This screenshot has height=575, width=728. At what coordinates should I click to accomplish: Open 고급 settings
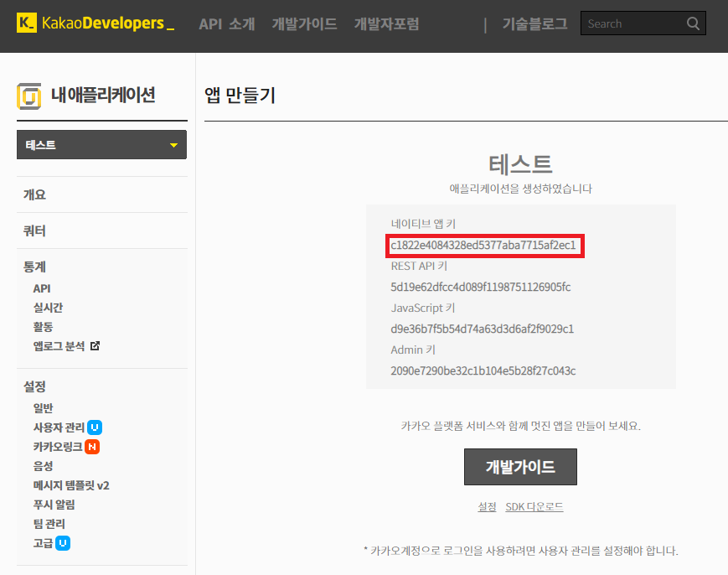tap(44, 543)
